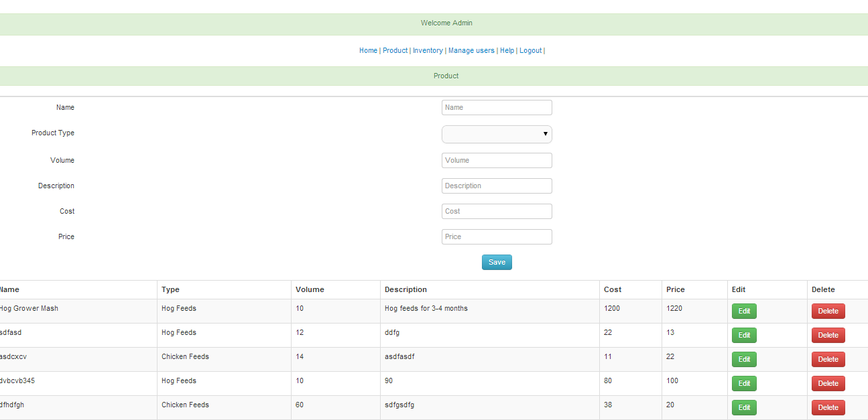Edit the dfhdfgh product row

pyautogui.click(x=744, y=407)
